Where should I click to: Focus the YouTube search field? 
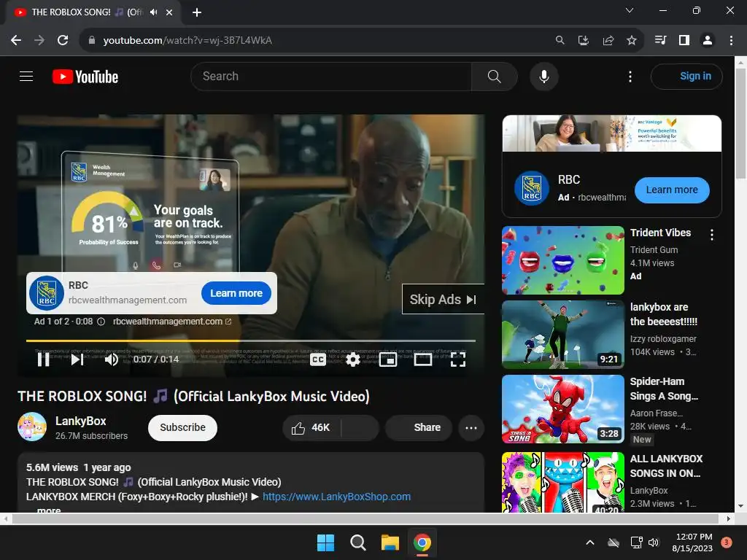click(331, 76)
